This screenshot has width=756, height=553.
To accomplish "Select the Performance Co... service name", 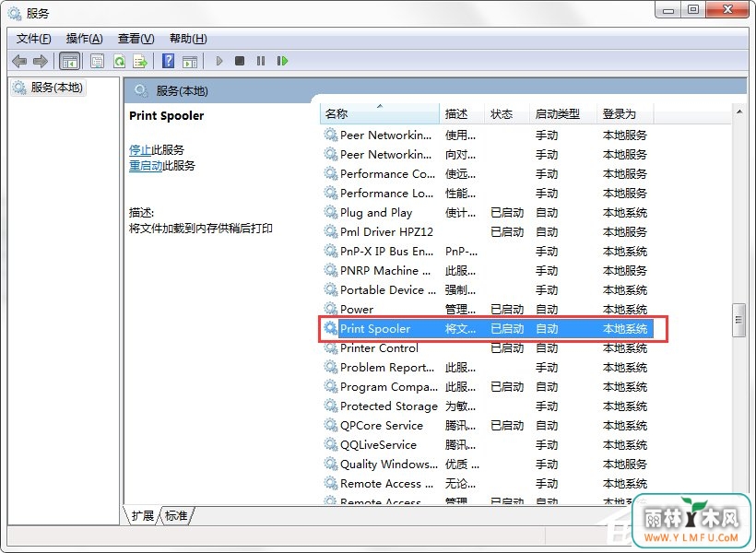I will [x=387, y=173].
